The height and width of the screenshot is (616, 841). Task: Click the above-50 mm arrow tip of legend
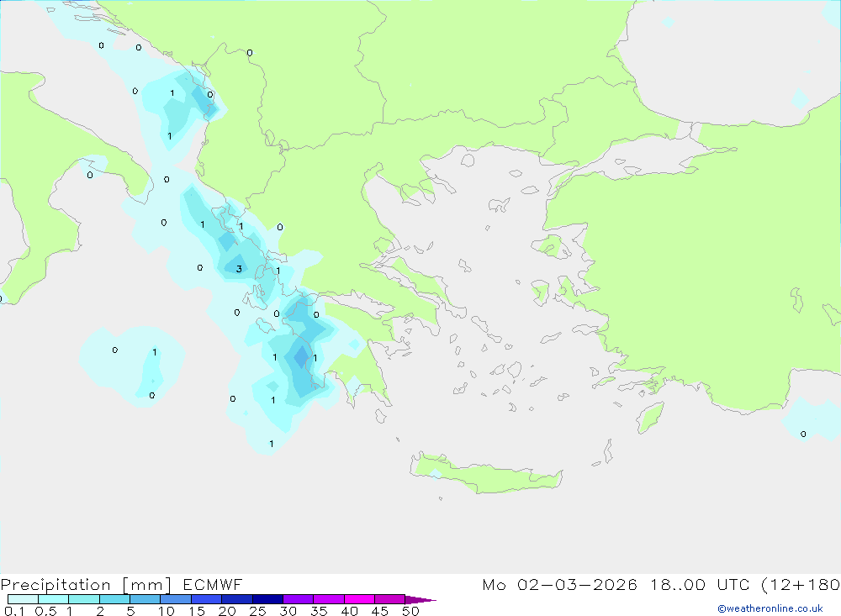pos(420,599)
